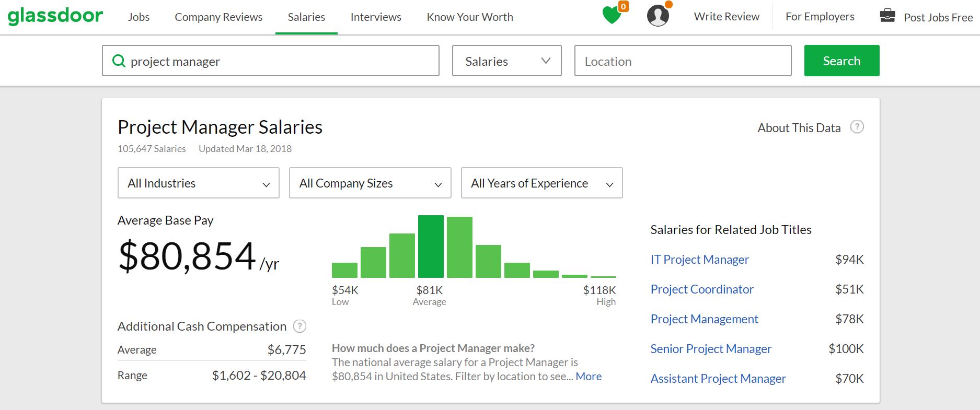Open All Years of Experience dropdown

click(x=542, y=183)
